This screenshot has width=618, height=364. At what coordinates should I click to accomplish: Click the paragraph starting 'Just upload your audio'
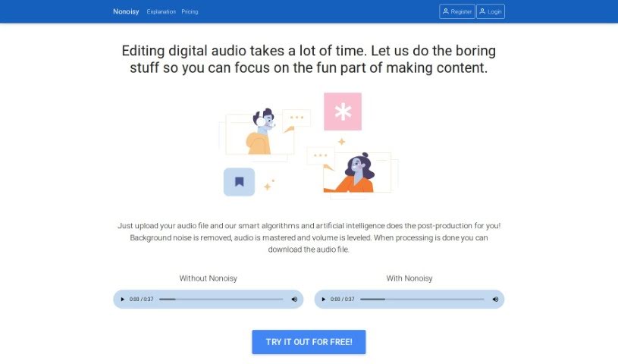click(309, 237)
